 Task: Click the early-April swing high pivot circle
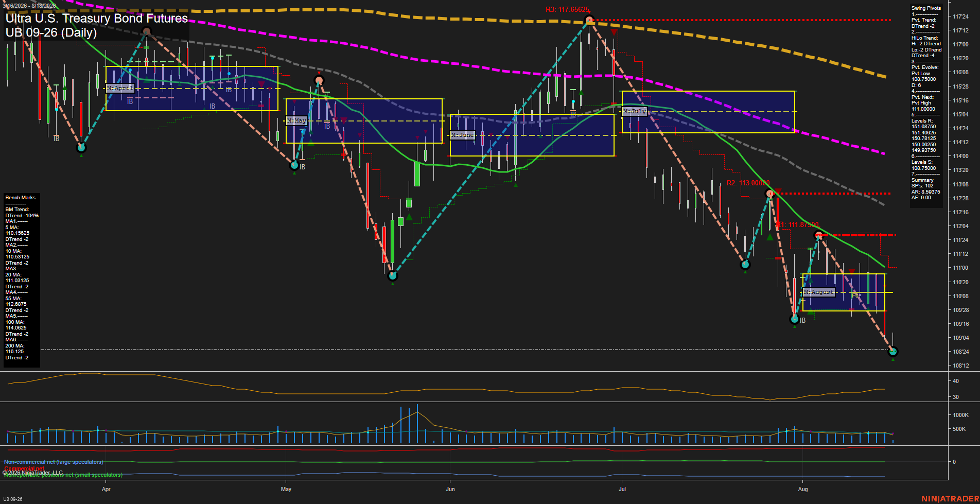(147, 31)
